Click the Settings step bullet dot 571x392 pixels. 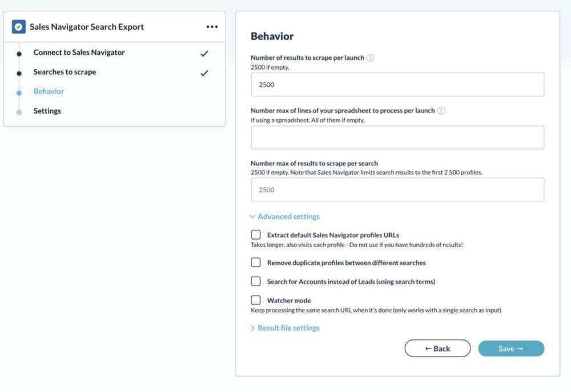[x=19, y=112]
